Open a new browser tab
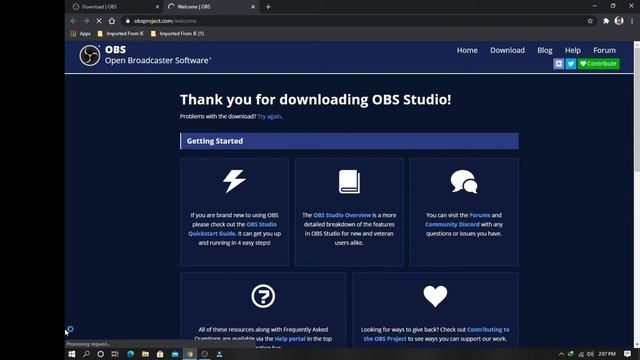The width and height of the screenshot is (640, 360). coord(268,7)
